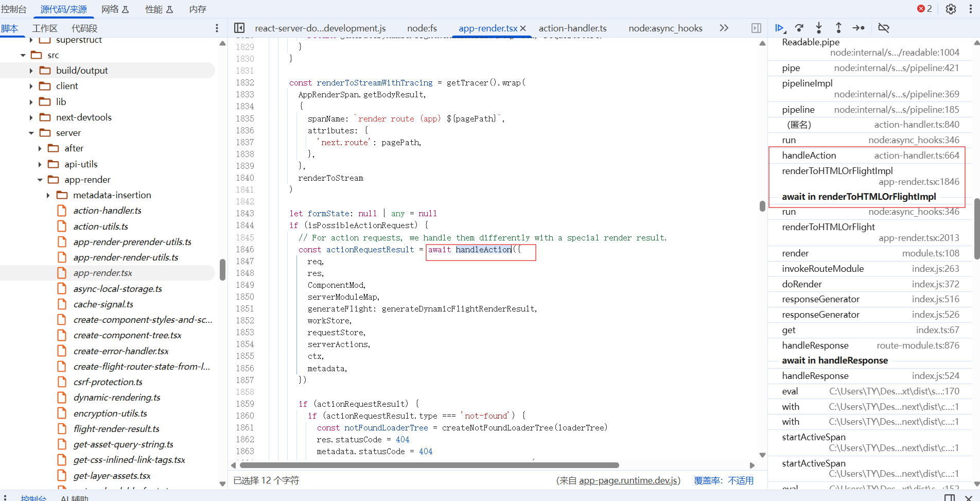This screenshot has width=980, height=501.
Task: Switch to the action-handler.ts tab
Action: coord(572,28)
